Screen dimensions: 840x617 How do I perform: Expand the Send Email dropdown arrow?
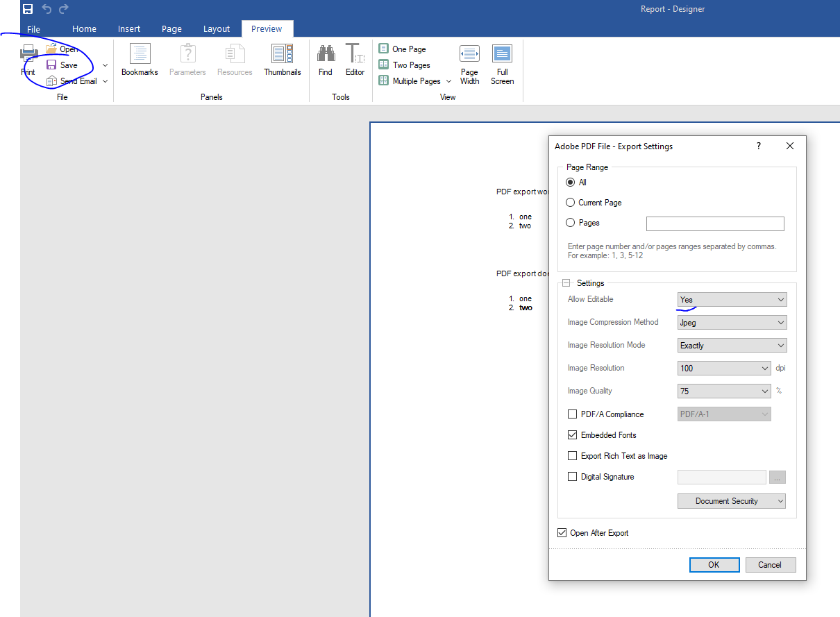(105, 81)
